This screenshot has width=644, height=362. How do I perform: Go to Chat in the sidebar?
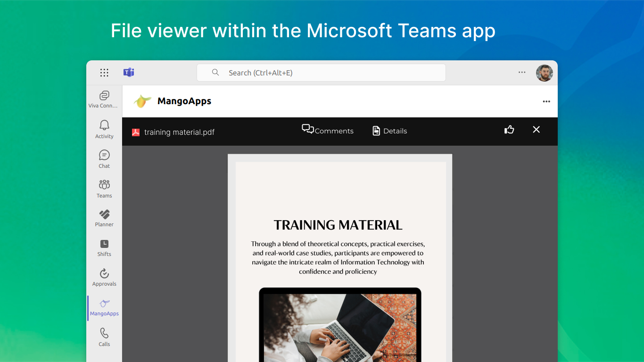pos(104,159)
